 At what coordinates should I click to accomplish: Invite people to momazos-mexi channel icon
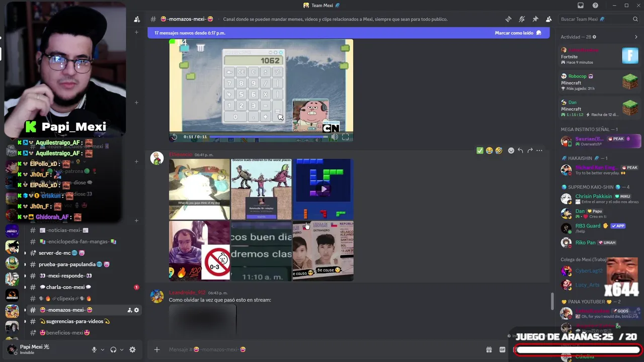click(129, 310)
